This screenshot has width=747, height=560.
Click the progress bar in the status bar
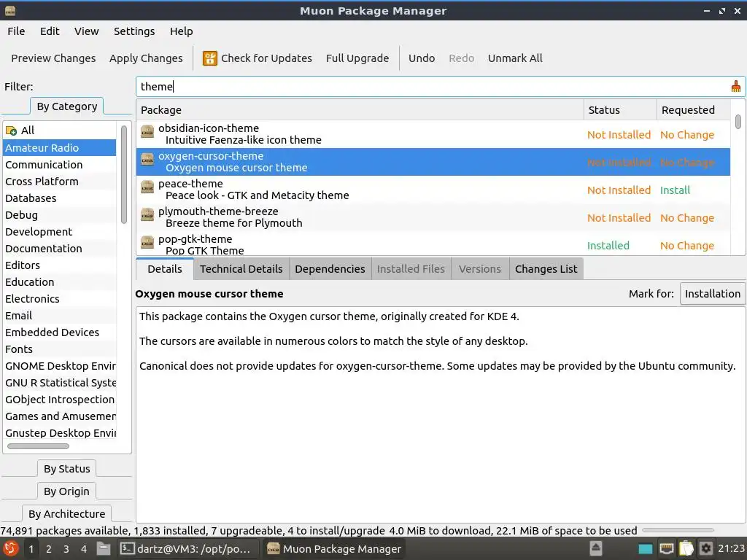pyautogui.click(x=678, y=530)
